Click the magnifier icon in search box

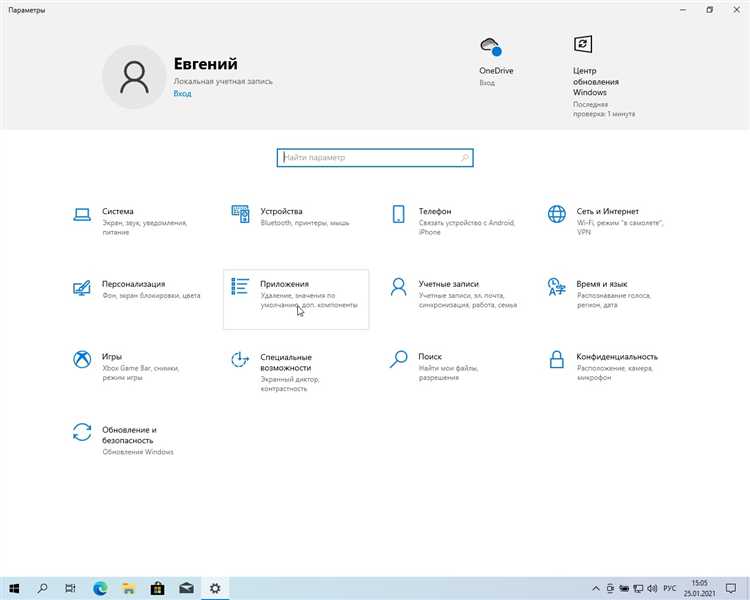click(x=464, y=157)
